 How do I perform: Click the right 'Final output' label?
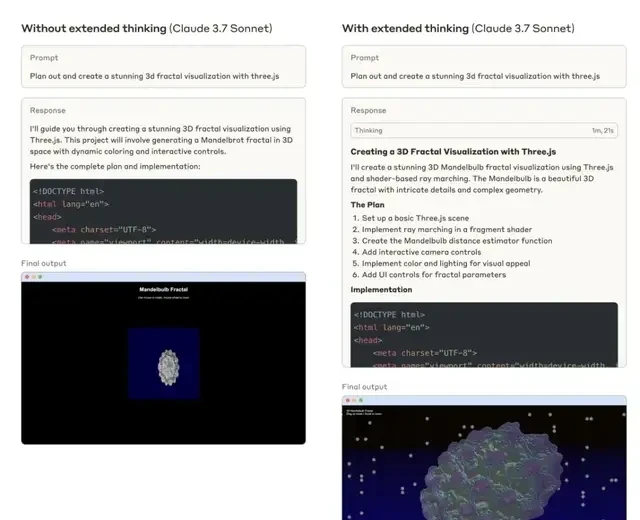click(364, 387)
